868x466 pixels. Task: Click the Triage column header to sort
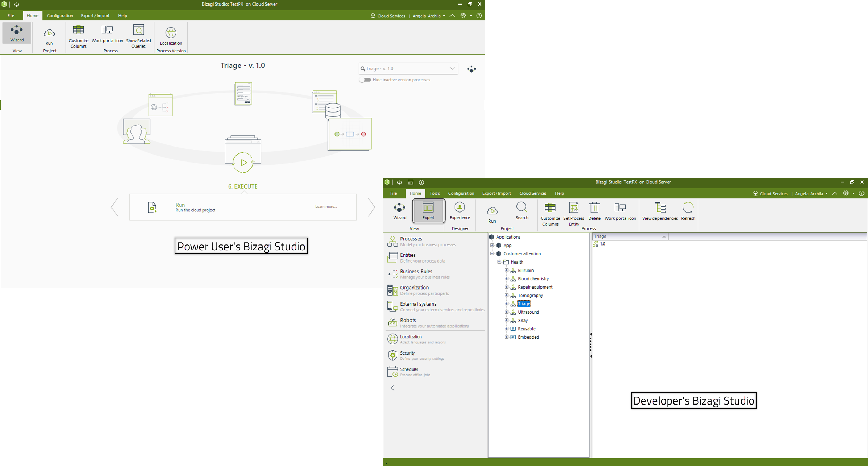point(630,236)
